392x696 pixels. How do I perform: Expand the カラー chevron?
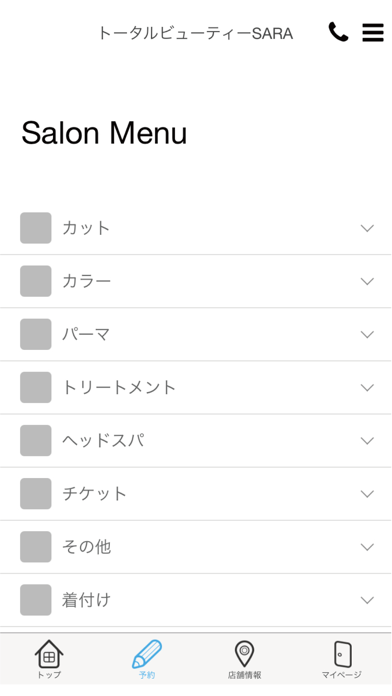[x=367, y=281]
